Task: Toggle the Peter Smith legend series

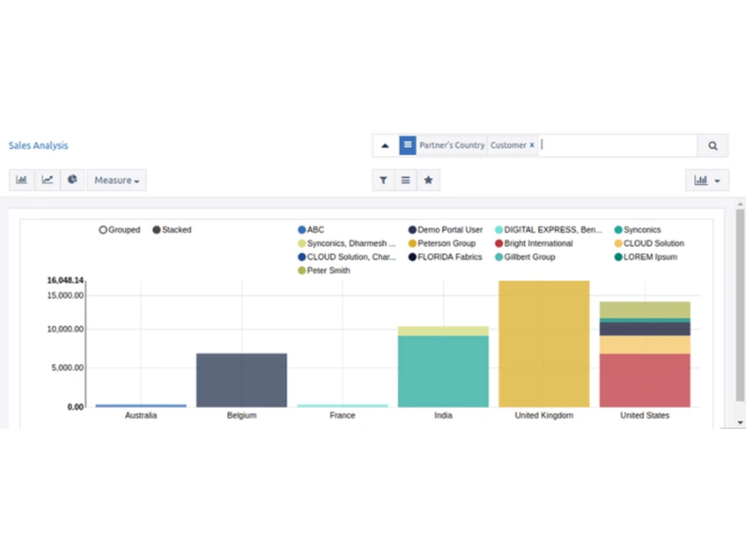Action: click(324, 271)
